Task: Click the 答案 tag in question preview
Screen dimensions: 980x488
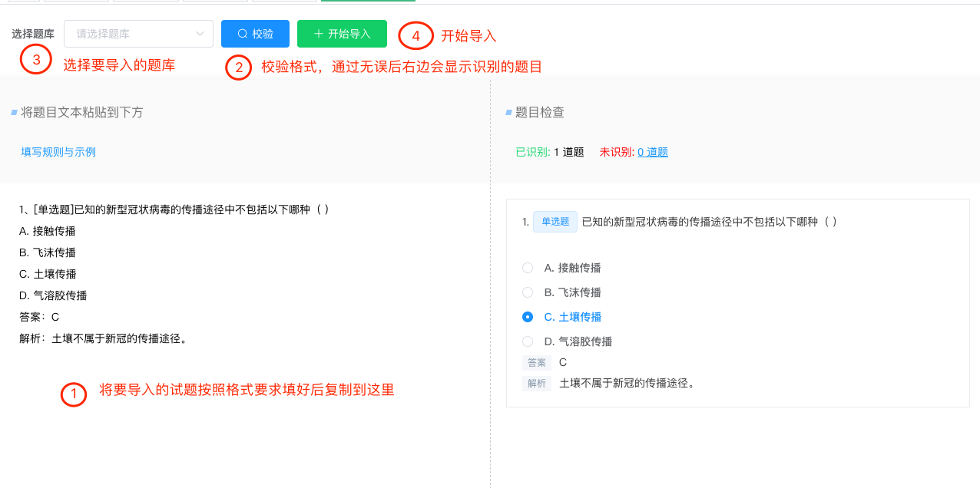Action: pyautogui.click(x=536, y=362)
